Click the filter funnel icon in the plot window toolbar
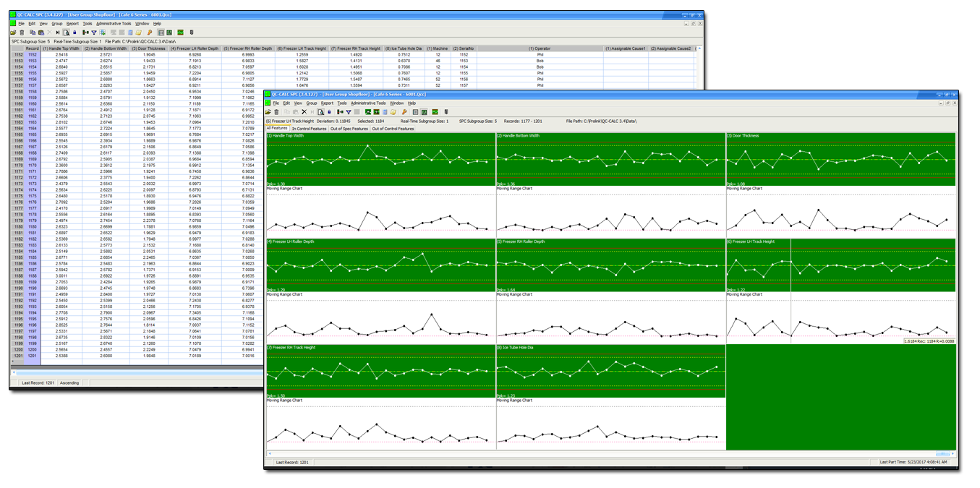Viewport: 980px width, 488px height. pos(349,112)
